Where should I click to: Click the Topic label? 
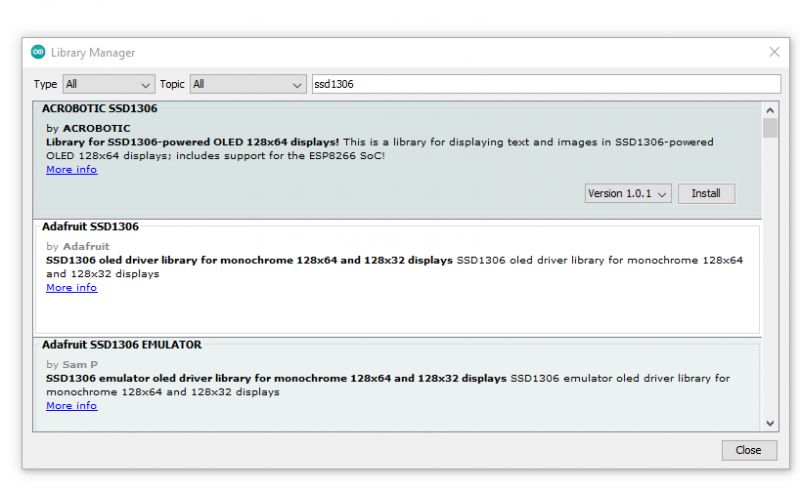coord(172,84)
